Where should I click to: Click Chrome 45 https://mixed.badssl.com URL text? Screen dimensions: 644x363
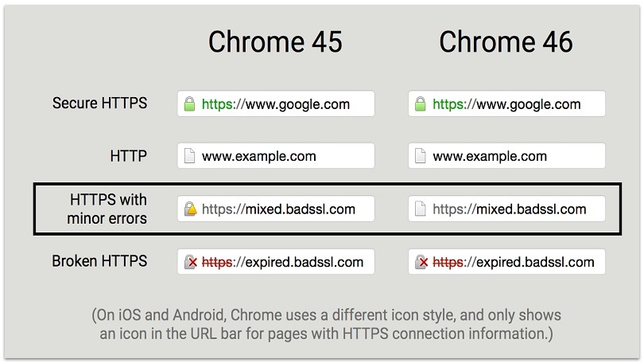[x=278, y=210]
